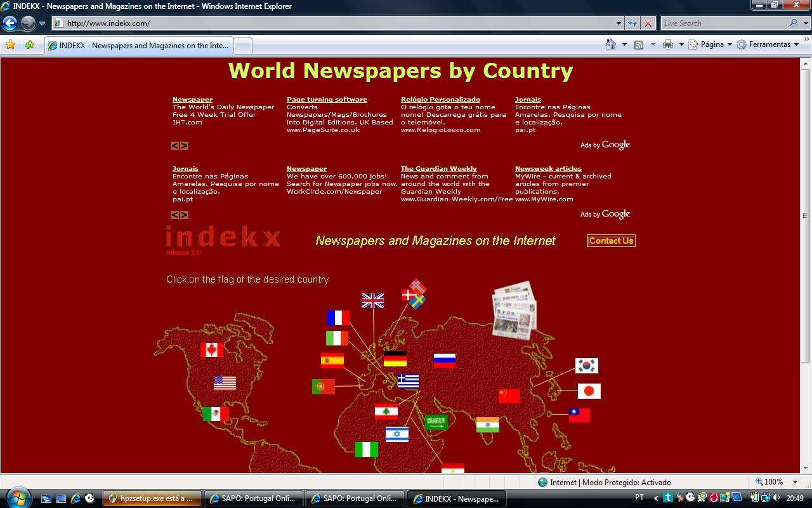The width and height of the screenshot is (812, 508).
Task: Go to the browser Home page
Action: tap(611, 44)
